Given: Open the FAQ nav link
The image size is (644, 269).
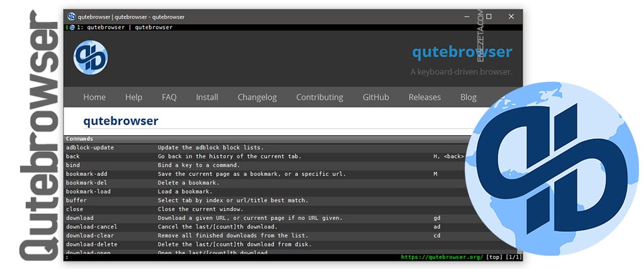Looking at the screenshot, I should [x=169, y=97].
